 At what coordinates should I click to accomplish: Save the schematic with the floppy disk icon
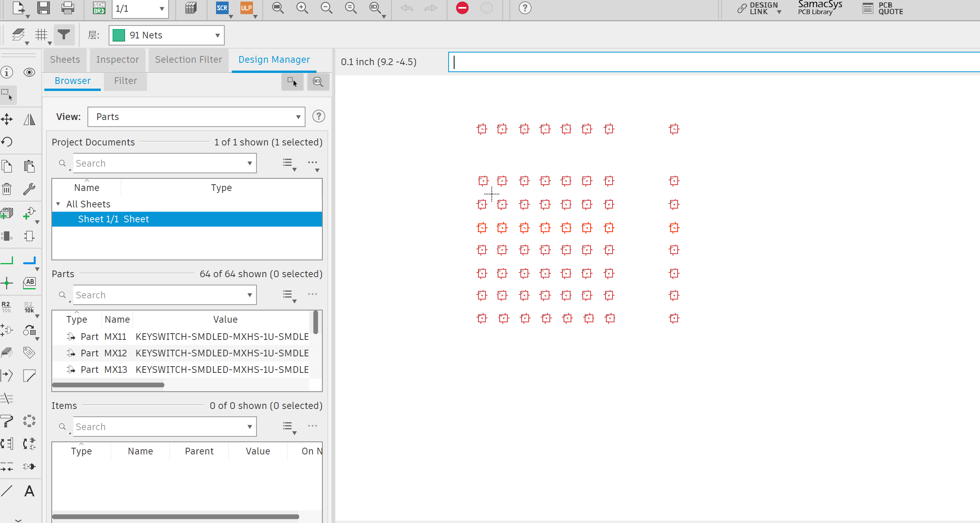coord(43,8)
